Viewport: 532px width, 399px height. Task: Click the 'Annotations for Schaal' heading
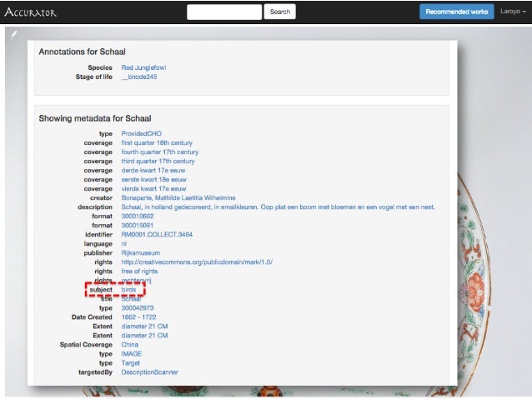click(x=82, y=52)
